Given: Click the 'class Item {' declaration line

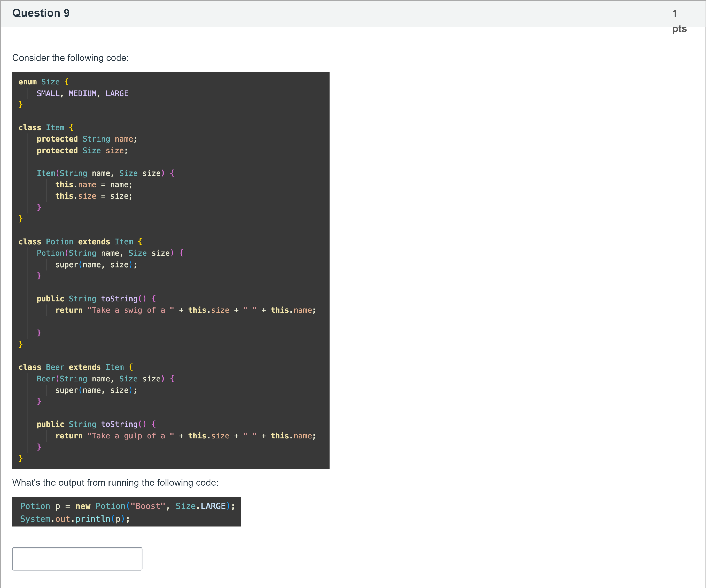Looking at the screenshot, I should point(46,128).
